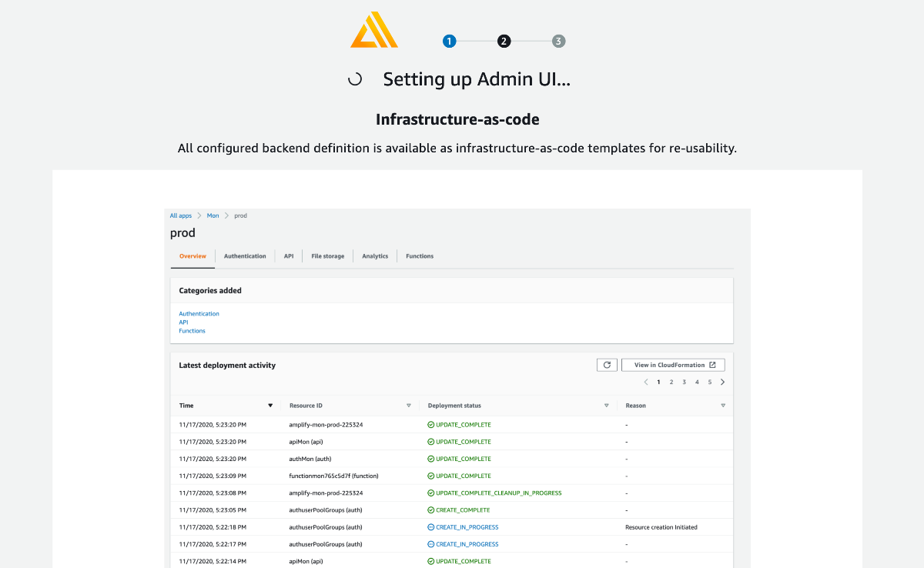Click the Deployment status column header

pos(454,406)
